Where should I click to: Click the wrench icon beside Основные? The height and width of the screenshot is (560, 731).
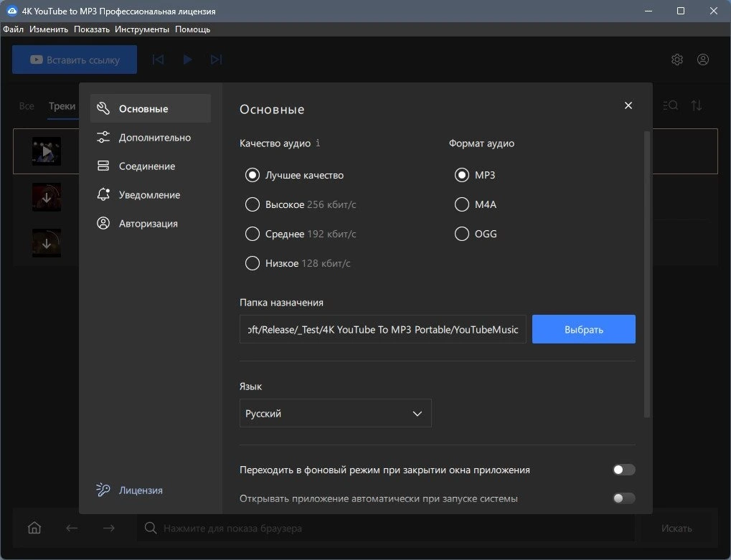click(x=103, y=108)
